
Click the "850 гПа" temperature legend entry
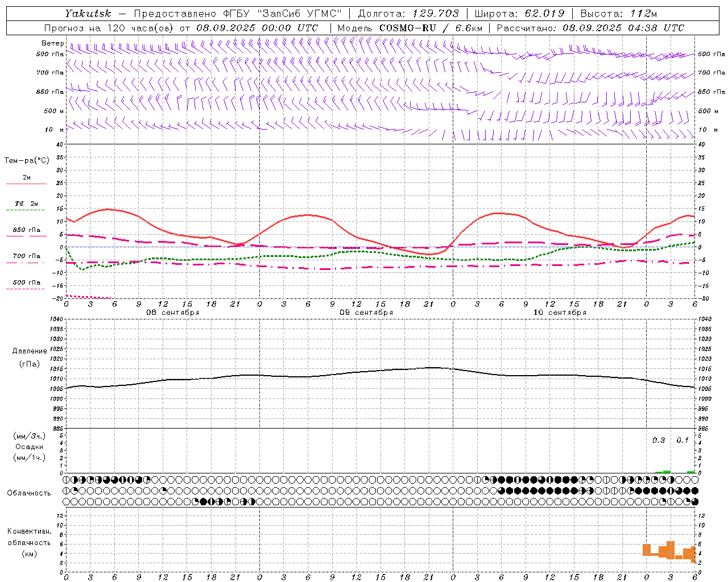(27, 230)
